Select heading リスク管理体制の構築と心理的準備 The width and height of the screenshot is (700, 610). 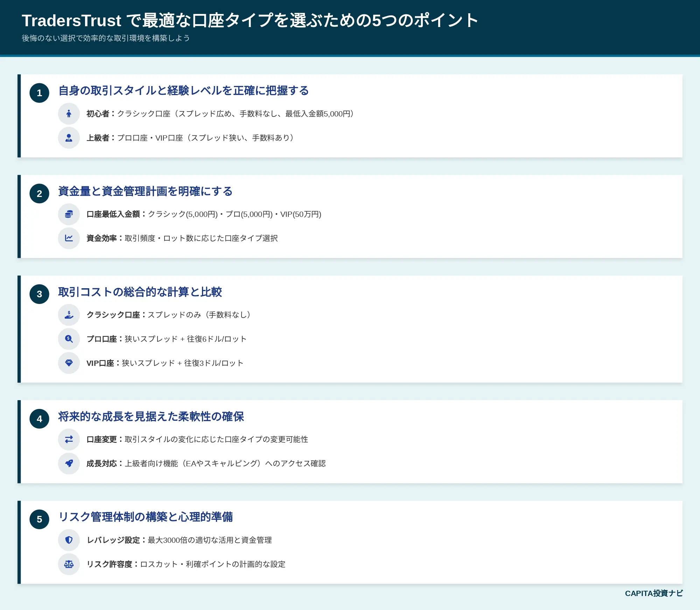coord(145,517)
